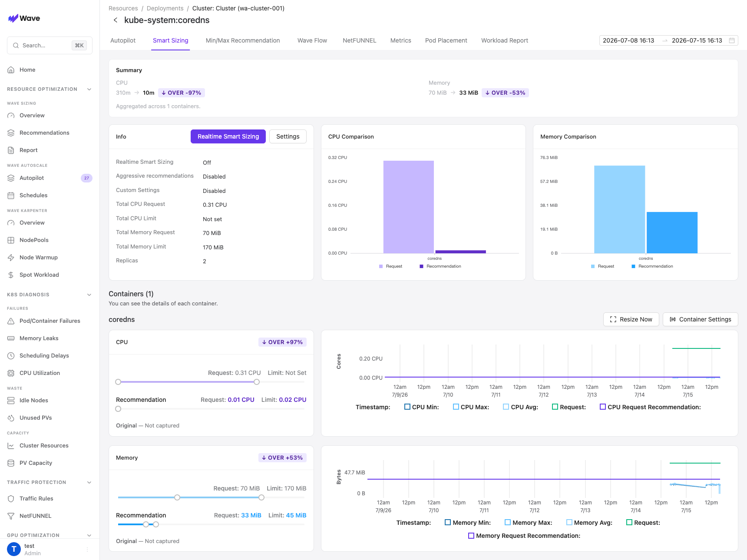Go to Deployments breadcrumb link
Screen dimensions: 747x560
pyautogui.click(x=165, y=8)
